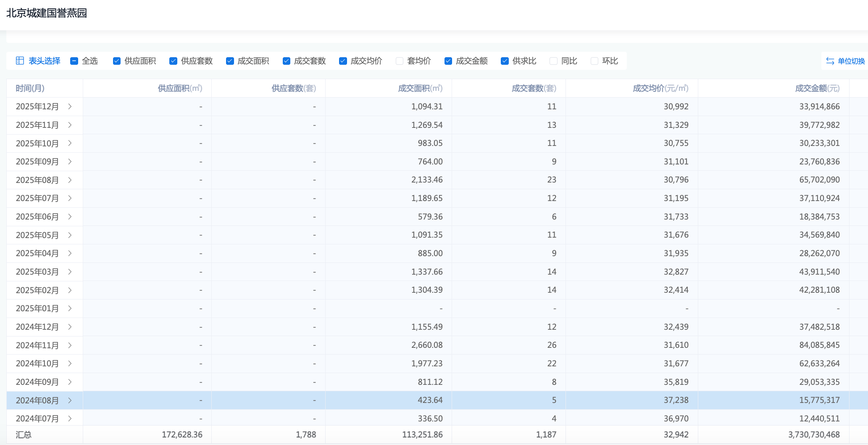Click the unit switch arrows icon
Screen dimensions: 868x445
click(830, 61)
